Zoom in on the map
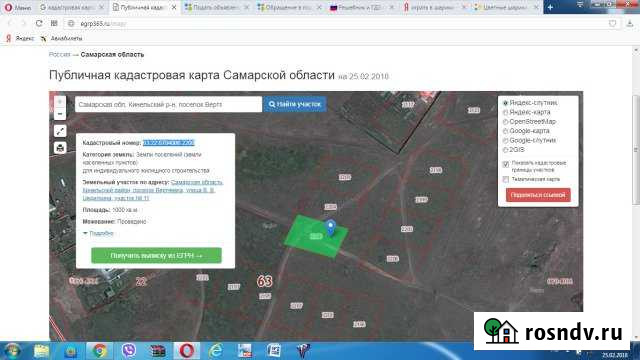The width and height of the screenshot is (640, 360). tap(60, 102)
